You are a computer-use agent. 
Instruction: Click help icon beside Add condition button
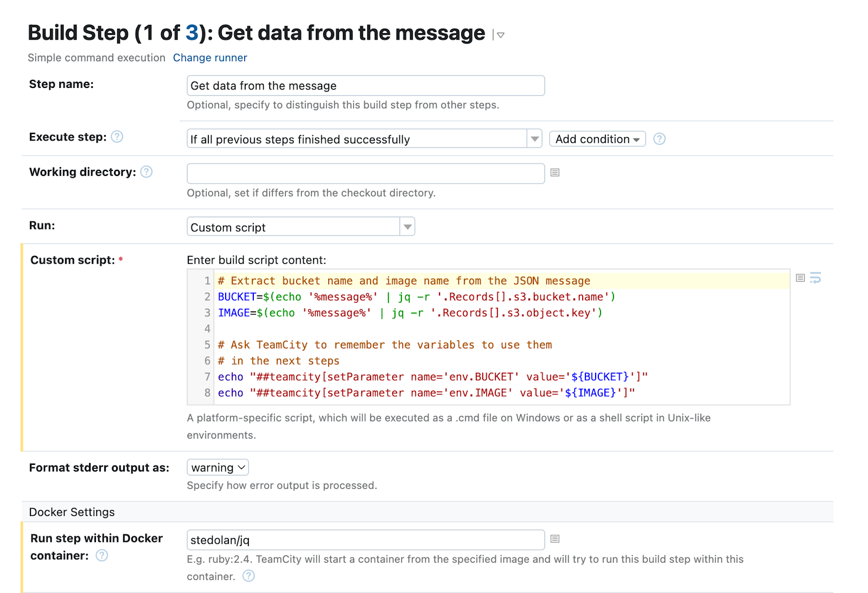(659, 139)
